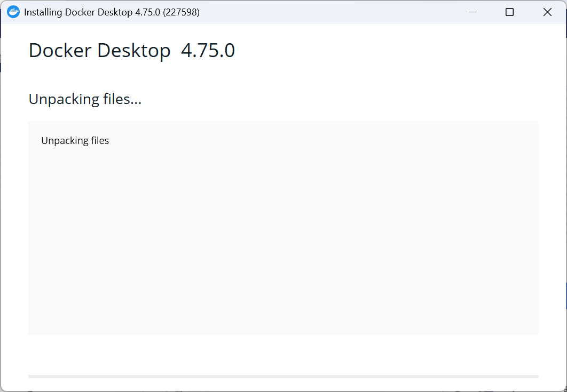Screen dimensions: 567x392
Task: Close the Docker Desktop installer window
Action: 547,12
